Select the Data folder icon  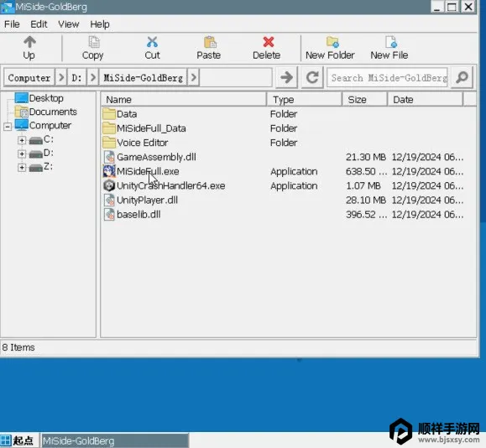[x=109, y=114]
